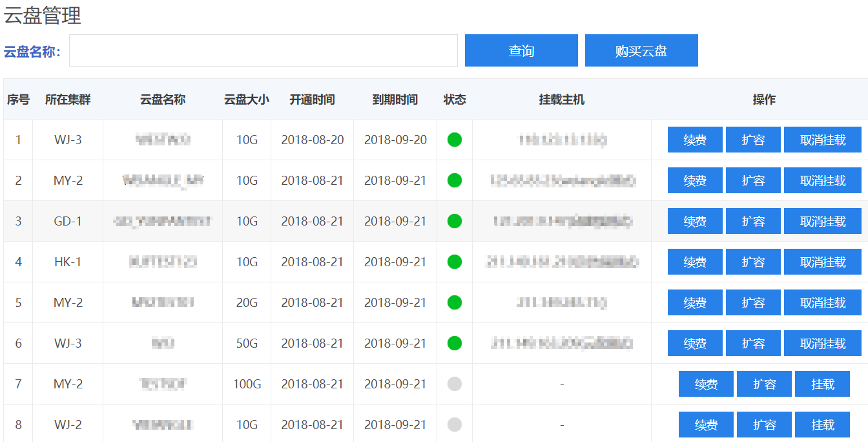
Task: Click green status dot in row 1
Action: pos(455,140)
